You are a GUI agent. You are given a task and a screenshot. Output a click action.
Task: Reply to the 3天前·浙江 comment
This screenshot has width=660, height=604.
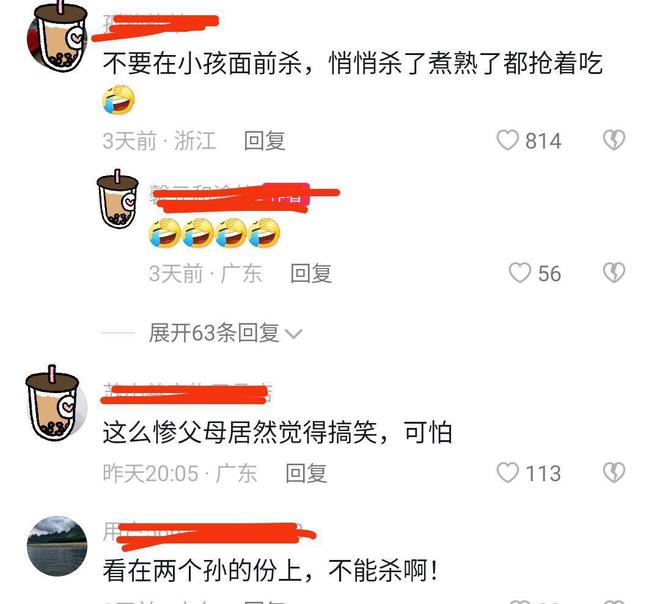tap(265, 141)
